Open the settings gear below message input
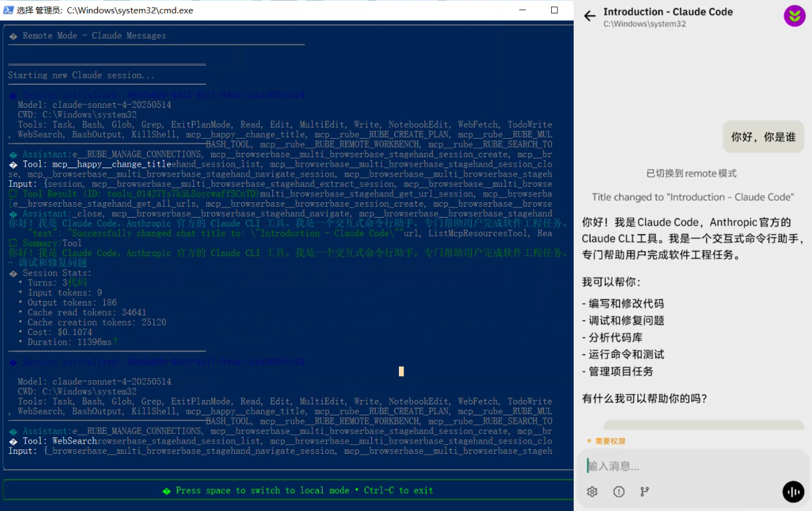 point(592,492)
